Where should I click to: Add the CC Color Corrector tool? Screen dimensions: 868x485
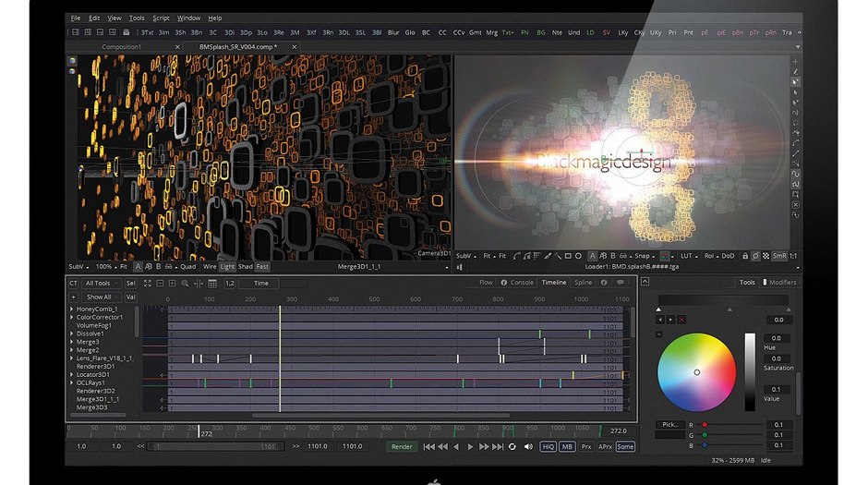441,32
